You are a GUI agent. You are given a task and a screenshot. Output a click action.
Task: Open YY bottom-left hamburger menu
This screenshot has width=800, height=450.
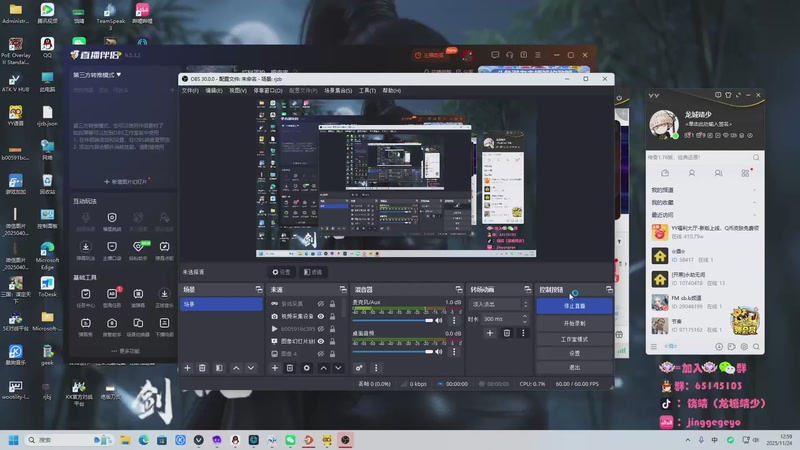pos(654,346)
